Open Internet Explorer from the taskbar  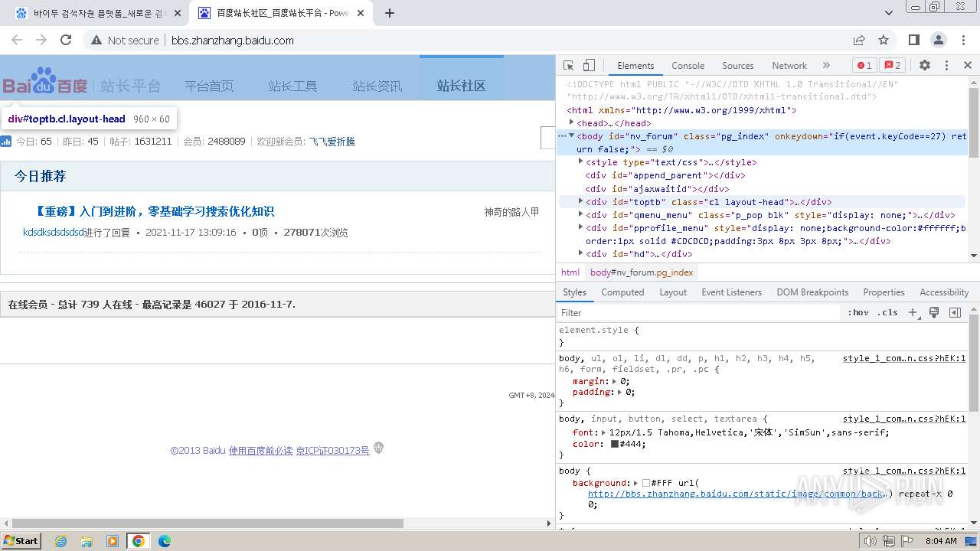click(61, 541)
